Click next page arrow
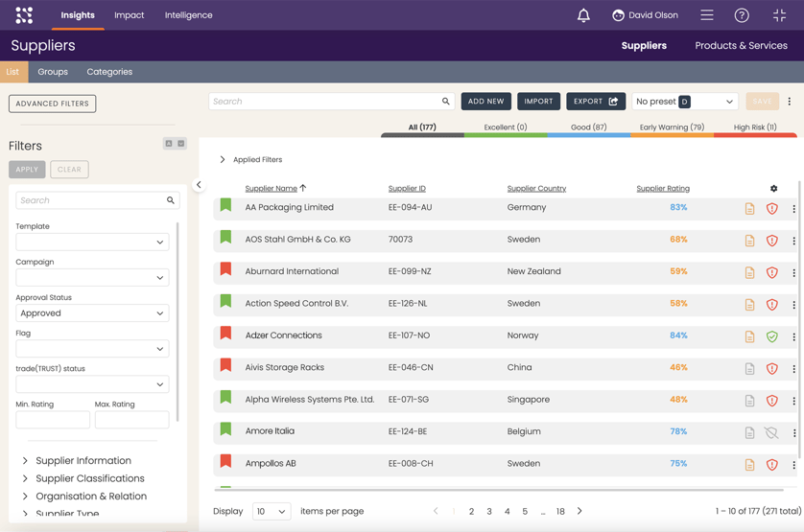 579,511
